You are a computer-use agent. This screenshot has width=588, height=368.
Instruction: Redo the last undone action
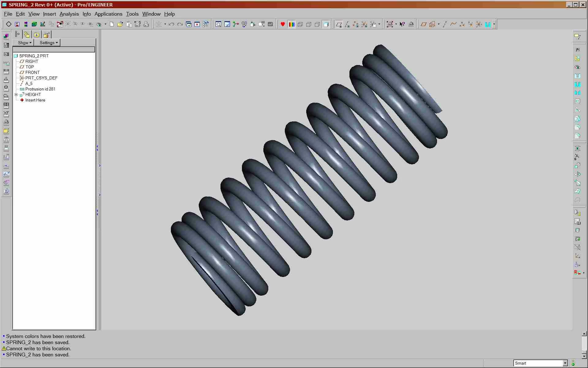(180, 24)
